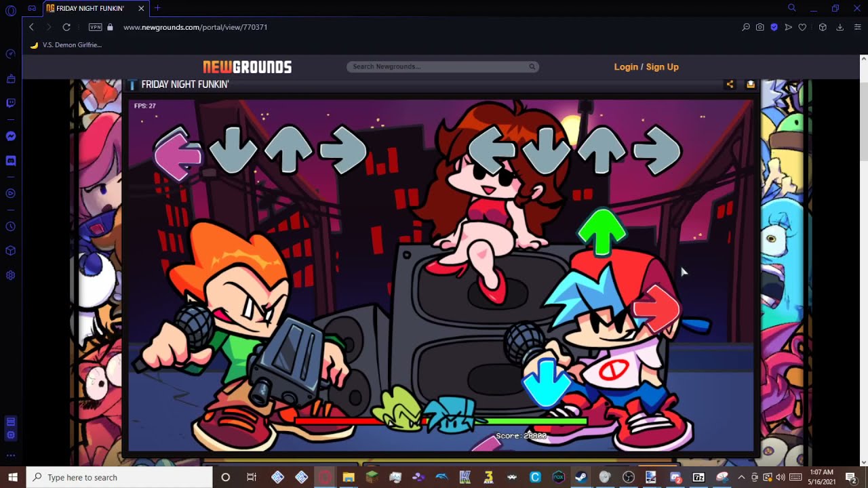This screenshot has width=868, height=488.
Task: Take a snapshot with camera icon
Action: click(x=760, y=27)
